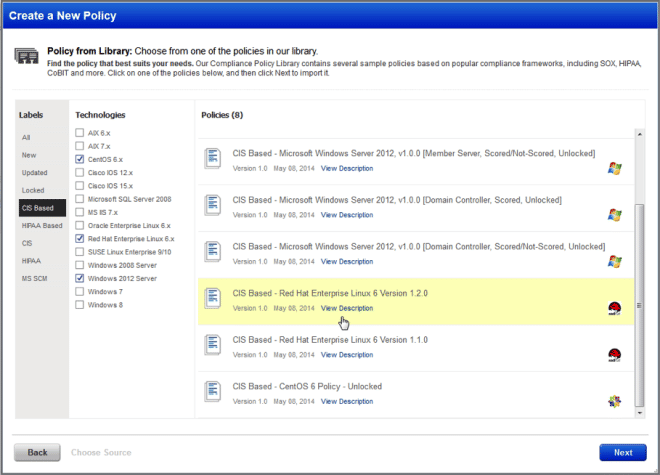This screenshot has height=475, width=660.
Task: Click the Back button
Action: point(37,452)
